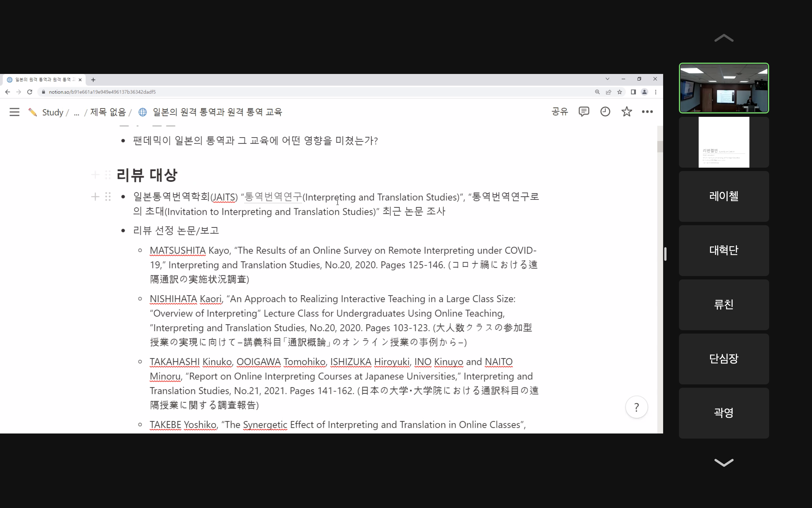The height and width of the screenshot is (508, 812).
Task: Select the white slide participant thumbnail
Action: (x=724, y=142)
